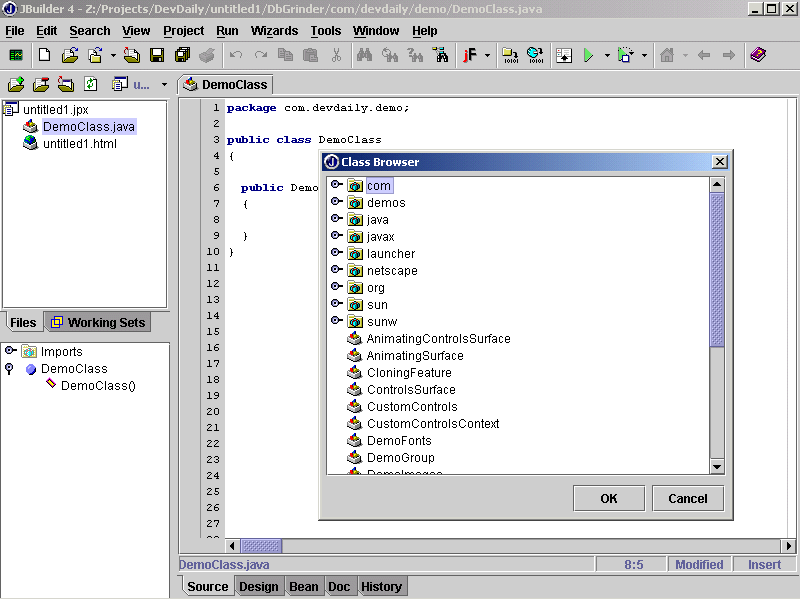
Task: Select CloningFeature class entry
Action: [x=409, y=373]
